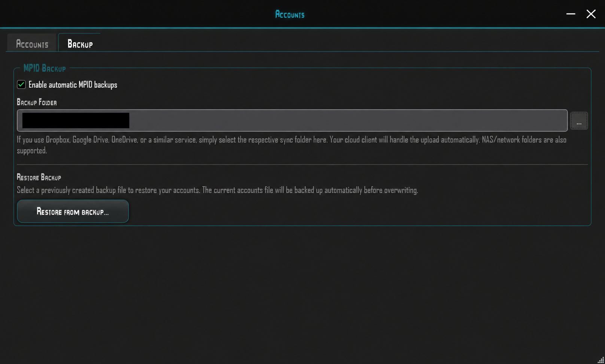Click the 'Enable automatic MPID backups' label
Viewport: 605px width, 364px height.
[73, 85]
